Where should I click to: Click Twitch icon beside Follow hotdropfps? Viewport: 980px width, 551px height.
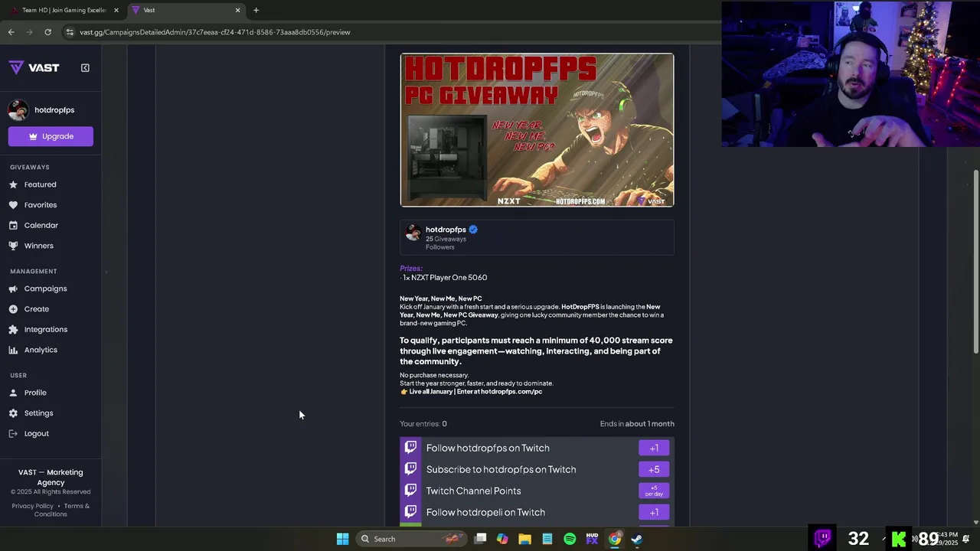(x=410, y=448)
